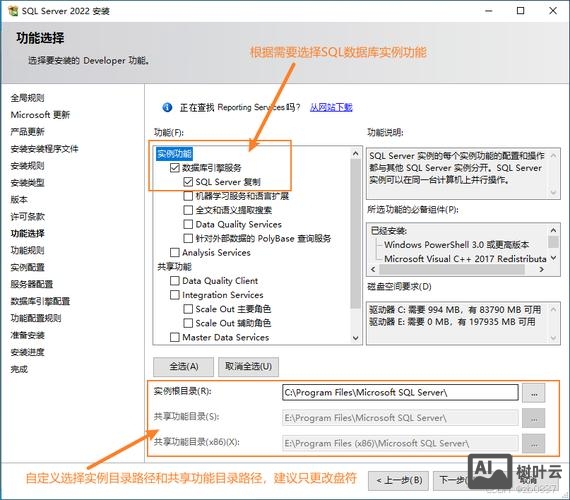
Task: Click the 完成 step in the sidebar
Action: pos(19,369)
